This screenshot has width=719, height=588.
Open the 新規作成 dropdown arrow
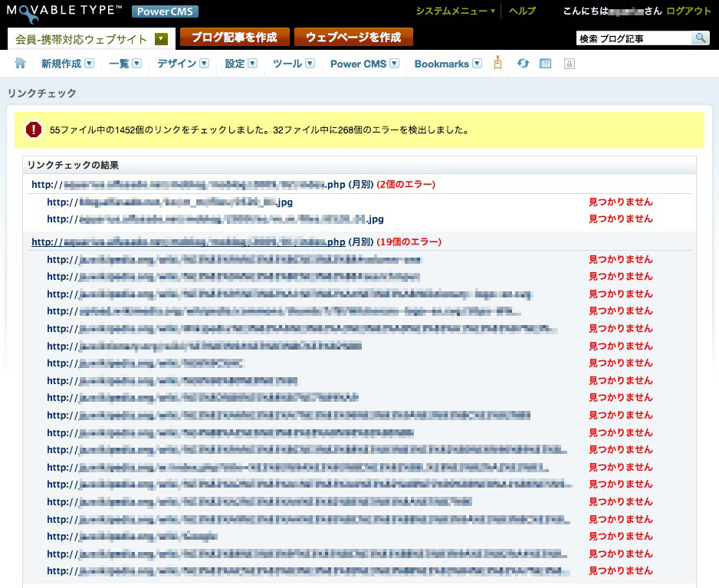point(90,64)
